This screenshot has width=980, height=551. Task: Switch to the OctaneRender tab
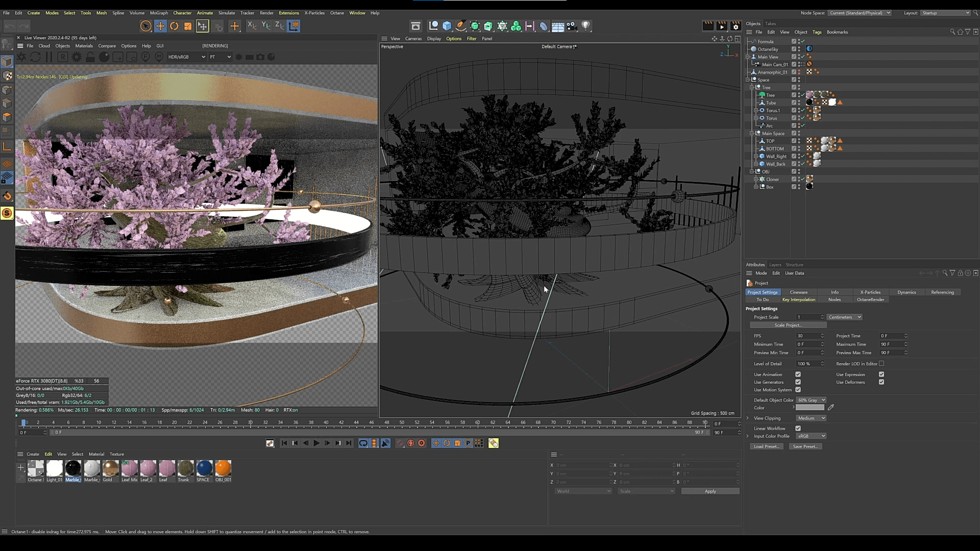(x=870, y=299)
